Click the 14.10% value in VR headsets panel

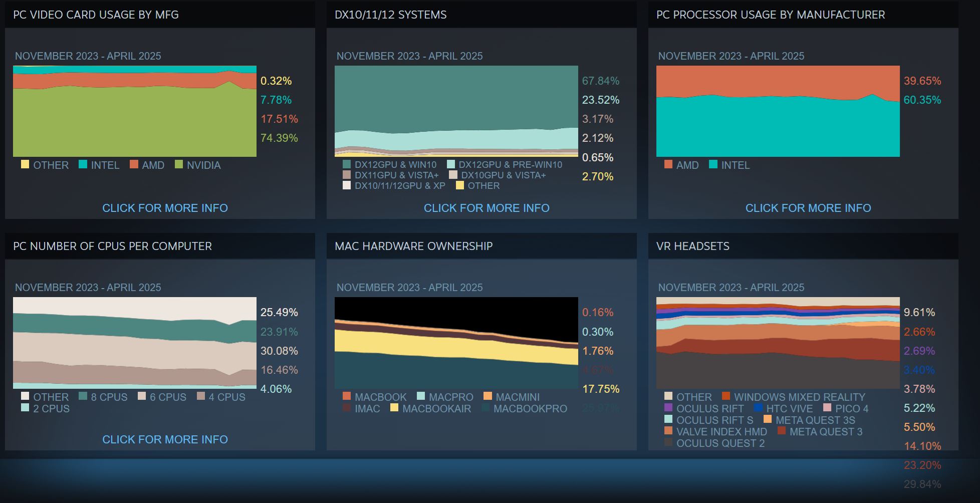pos(922,446)
